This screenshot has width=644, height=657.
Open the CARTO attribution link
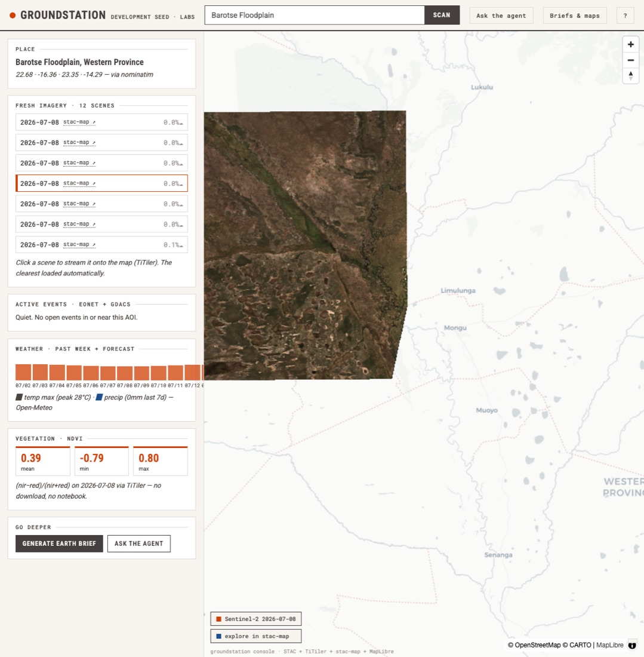(577, 645)
